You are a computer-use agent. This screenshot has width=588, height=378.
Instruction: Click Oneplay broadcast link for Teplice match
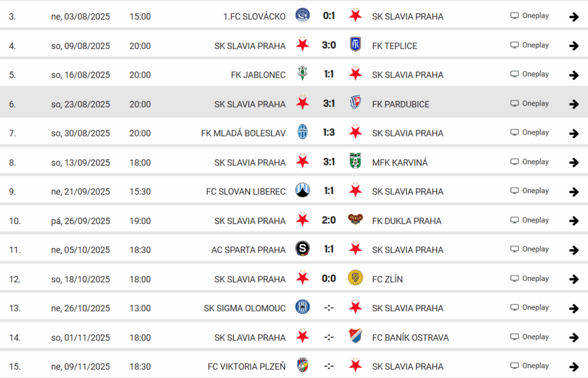click(529, 45)
